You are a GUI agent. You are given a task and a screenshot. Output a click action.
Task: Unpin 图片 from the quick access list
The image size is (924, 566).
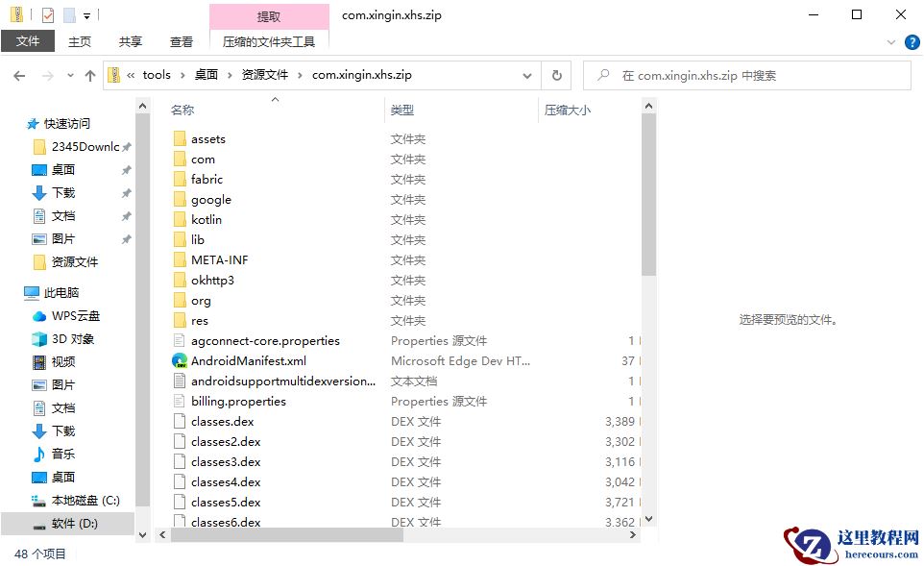[125, 239]
